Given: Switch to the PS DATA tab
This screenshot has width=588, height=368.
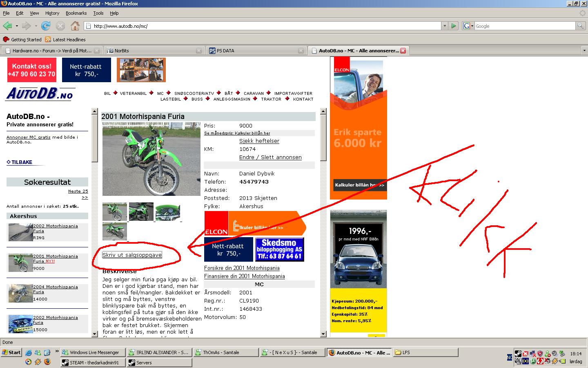Looking at the screenshot, I should tap(256, 51).
